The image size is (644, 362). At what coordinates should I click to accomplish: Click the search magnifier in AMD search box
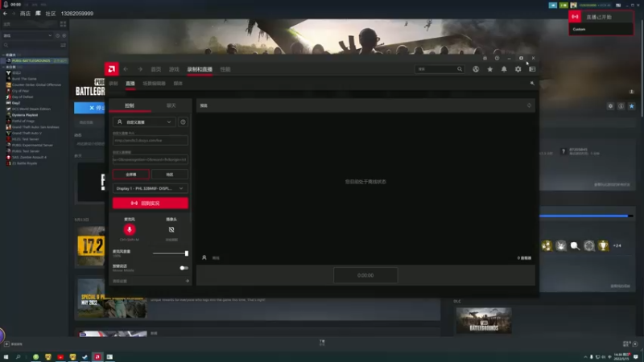pyautogui.click(x=460, y=69)
